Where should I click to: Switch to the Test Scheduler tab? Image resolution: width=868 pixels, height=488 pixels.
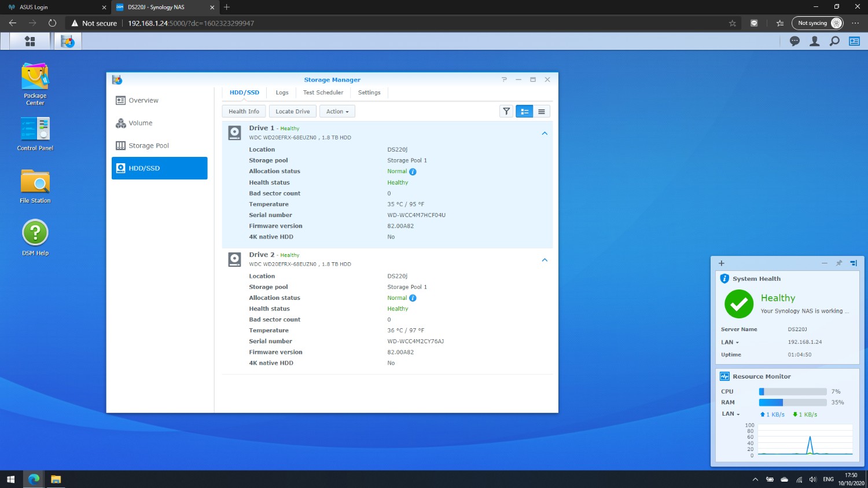(323, 93)
